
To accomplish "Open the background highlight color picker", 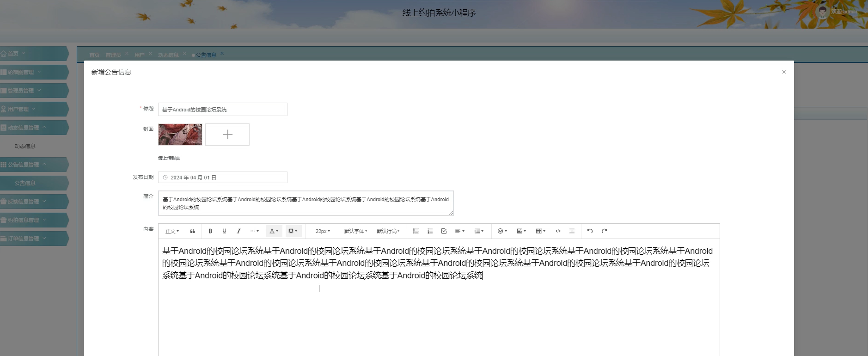I will (293, 231).
